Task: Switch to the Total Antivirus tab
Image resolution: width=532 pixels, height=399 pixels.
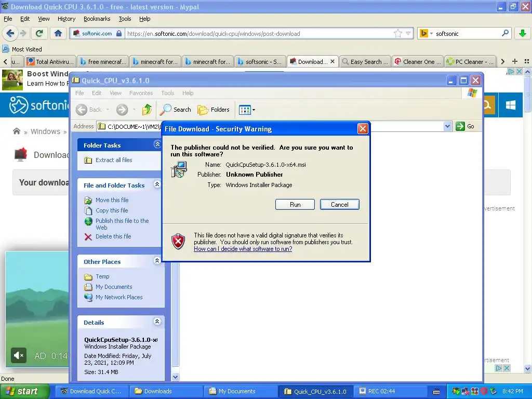Action: point(50,61)
